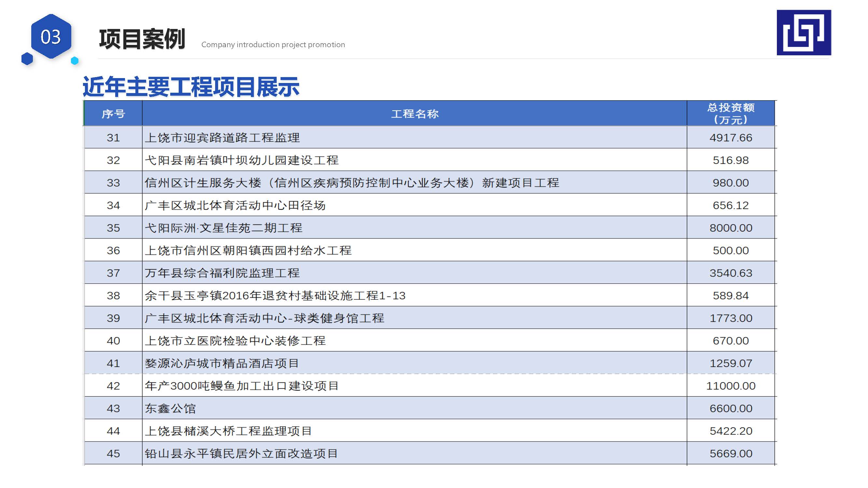Click the heading 项目案例
Image resolution: width=868 pixels, height=488 pixels.
click(142, 39)
